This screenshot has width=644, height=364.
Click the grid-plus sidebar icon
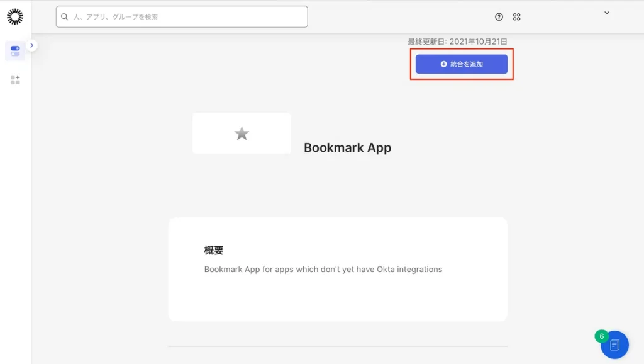(15, 80)
